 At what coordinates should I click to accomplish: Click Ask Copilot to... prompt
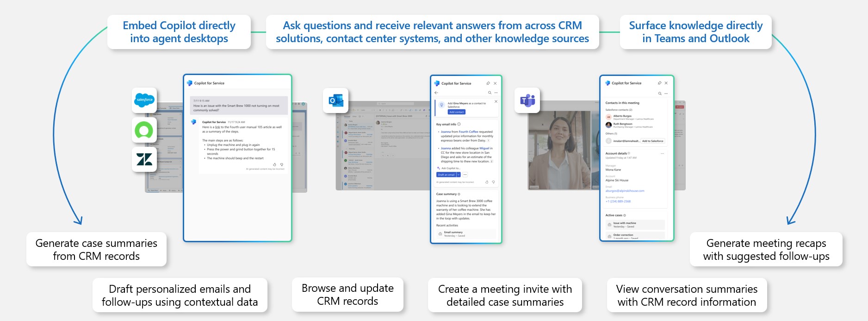448,168
